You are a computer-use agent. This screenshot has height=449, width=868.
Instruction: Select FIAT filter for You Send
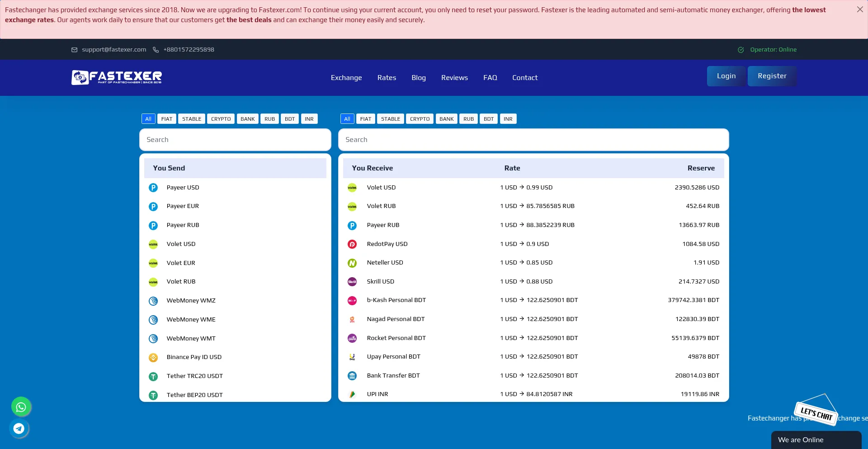click(x=167, y=119)
